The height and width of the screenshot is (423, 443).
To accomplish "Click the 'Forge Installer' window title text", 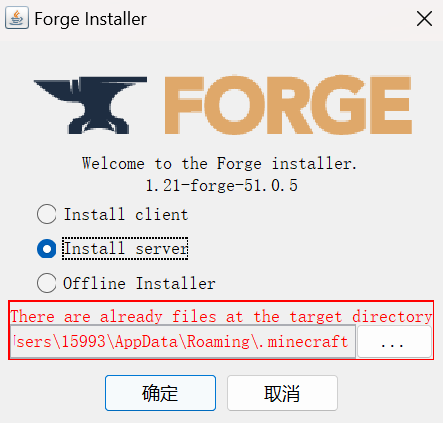I will [90, 19].
